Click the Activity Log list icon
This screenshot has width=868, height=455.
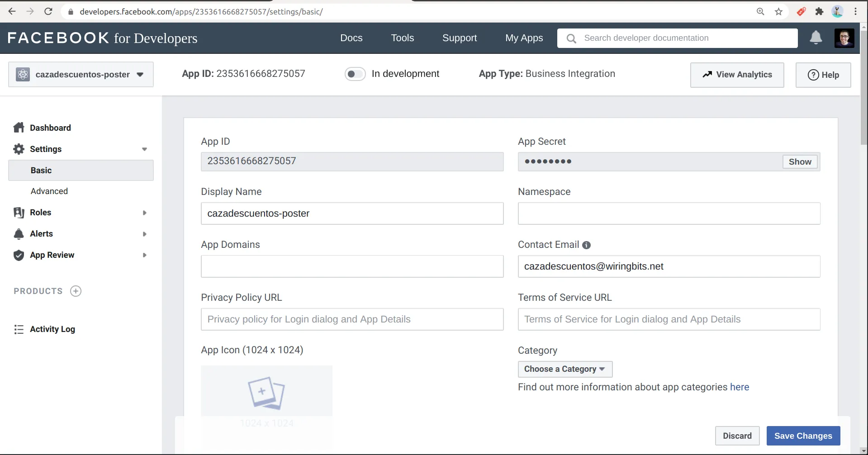click(x=19, y=329)
